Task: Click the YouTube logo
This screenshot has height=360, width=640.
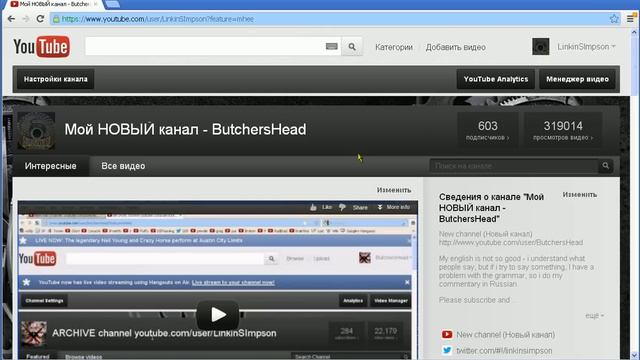Action: tap(42, 47)
